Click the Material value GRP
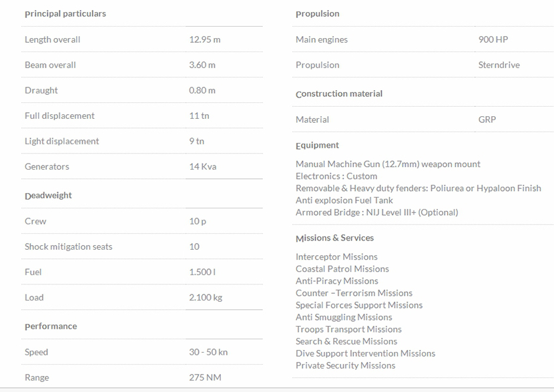 (x=487, y=120)
